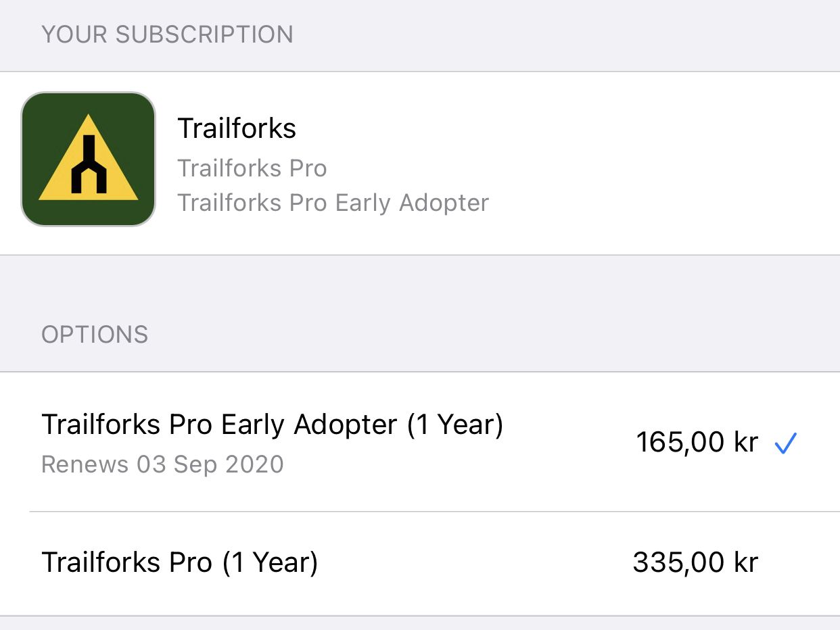Image resolution: width=840 pixels, height=630 pixels.
Task: Click the OPTIONS section header
Action: pos(95,335)
